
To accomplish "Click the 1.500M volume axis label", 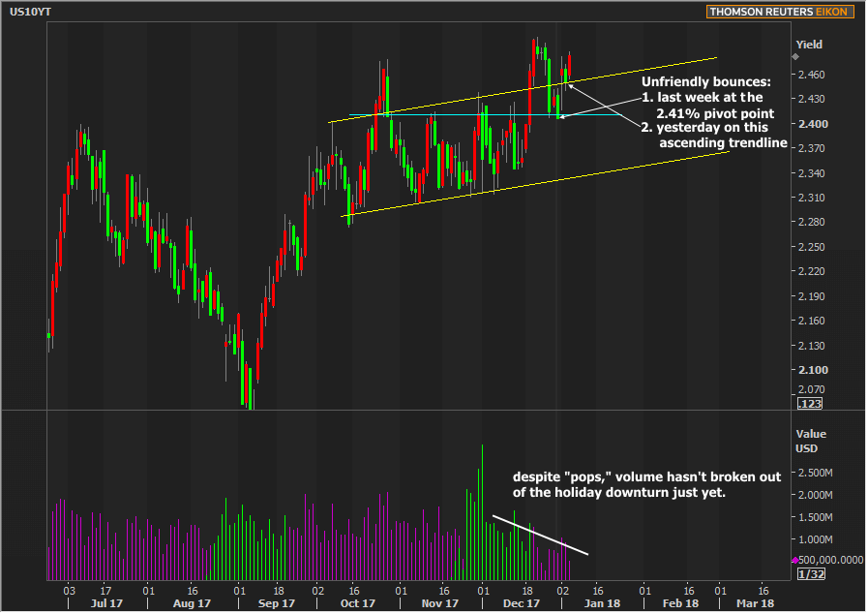I will 815,517.
